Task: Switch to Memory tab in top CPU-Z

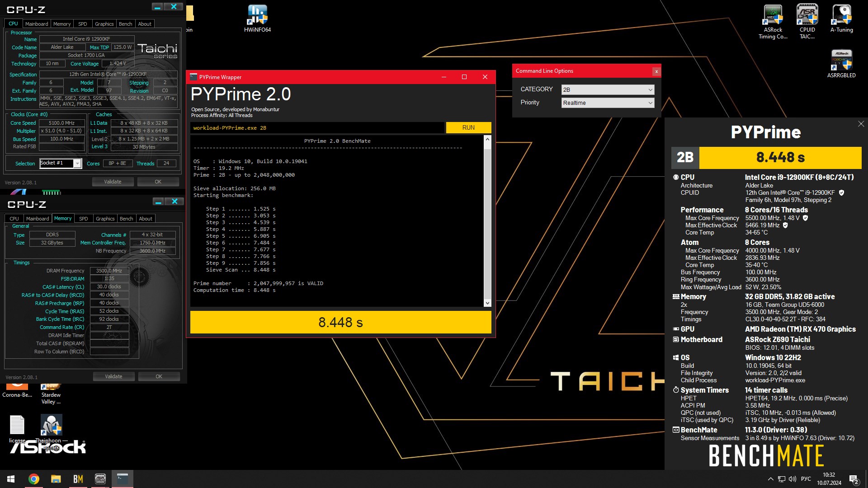Action: pyautogui.click(x=62, y=24)
